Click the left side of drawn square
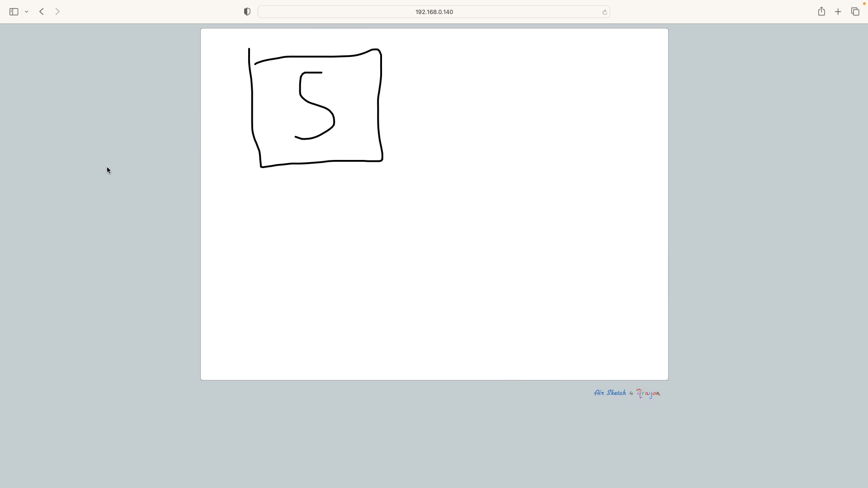 tap(252, 108)
